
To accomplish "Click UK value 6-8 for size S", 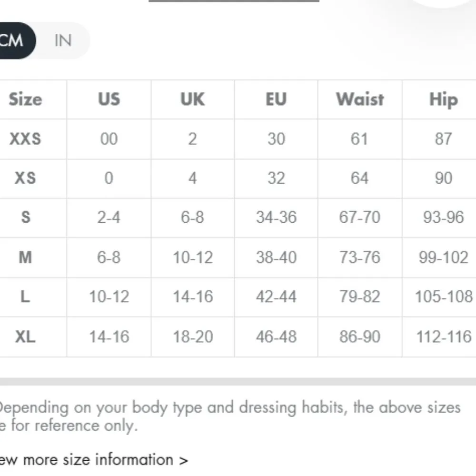I will point(192,218).
